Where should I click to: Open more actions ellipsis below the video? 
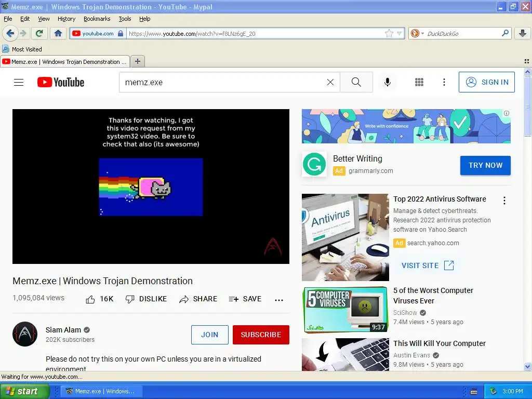click(279, 300)
